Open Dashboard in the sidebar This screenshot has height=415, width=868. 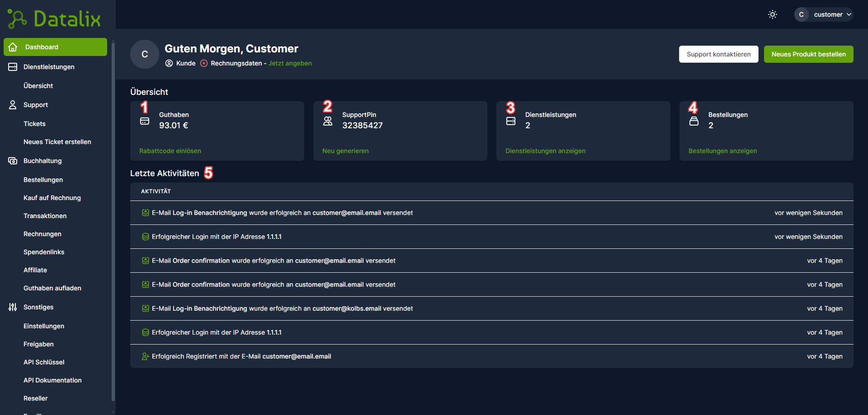point(55,47)
